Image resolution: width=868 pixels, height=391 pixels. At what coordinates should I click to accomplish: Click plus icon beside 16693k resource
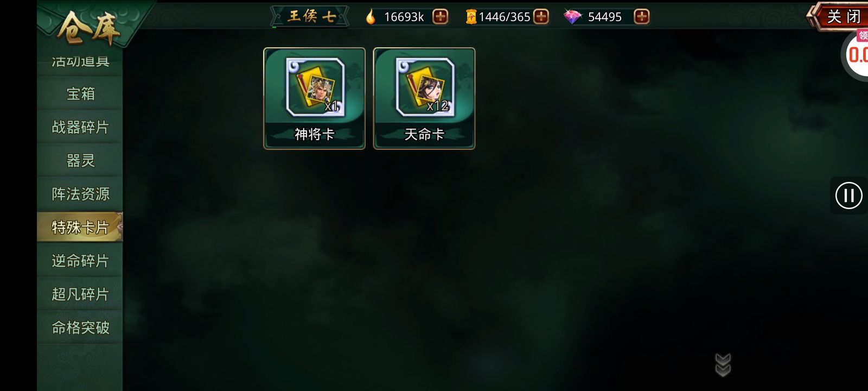[x=441, y=17]
